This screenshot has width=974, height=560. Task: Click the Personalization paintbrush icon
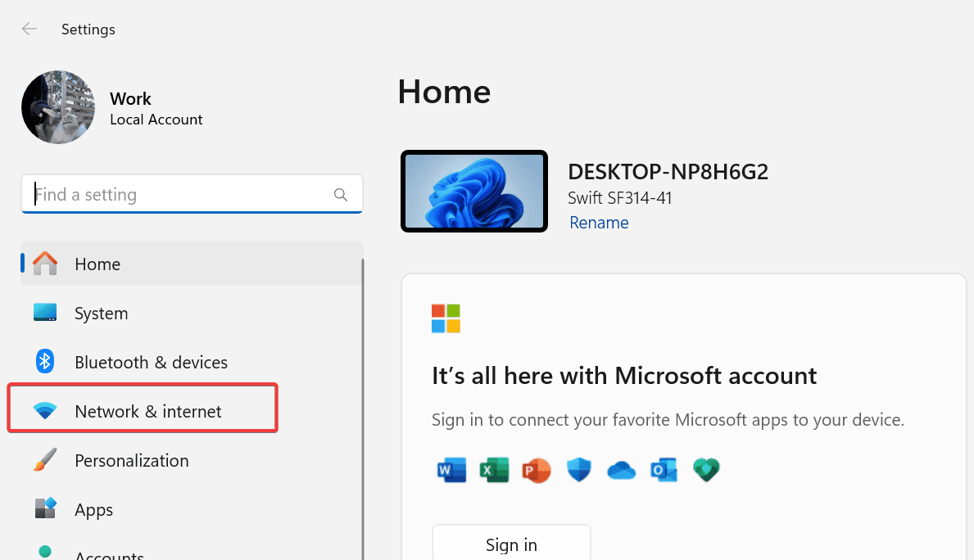click(x=45, y=460)
